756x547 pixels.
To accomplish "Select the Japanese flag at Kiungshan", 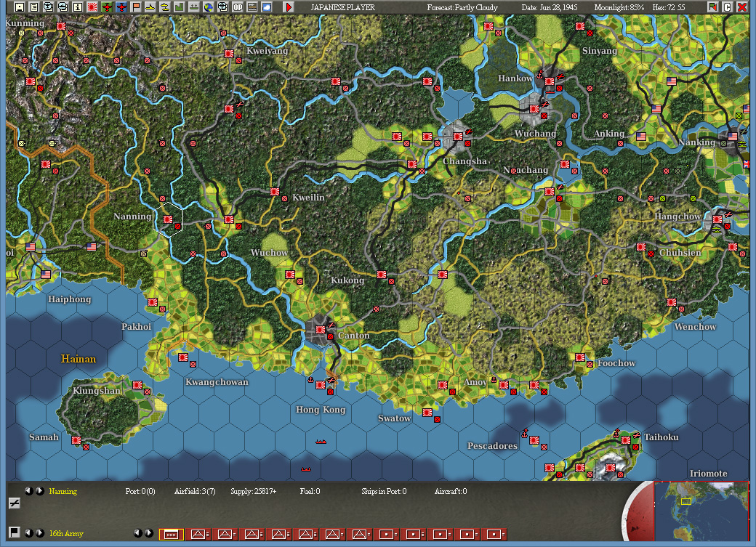I will tap(137, 384).
